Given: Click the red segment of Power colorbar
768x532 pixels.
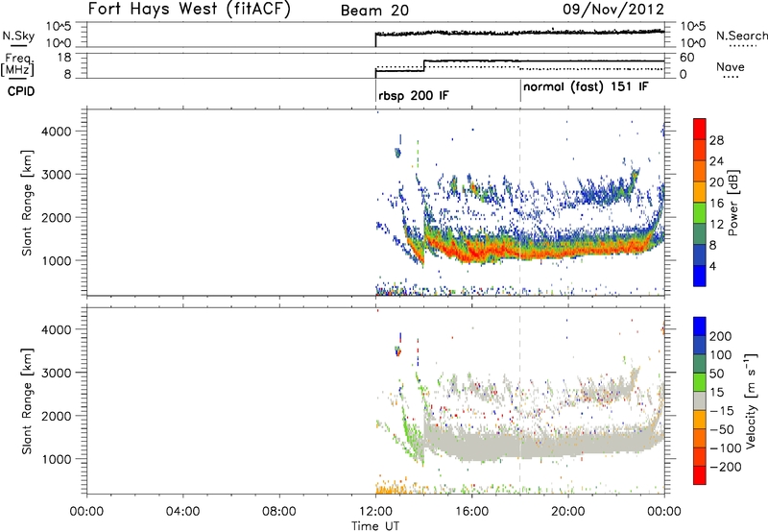Looking at the screenshot, I should (x=700, y=130).
